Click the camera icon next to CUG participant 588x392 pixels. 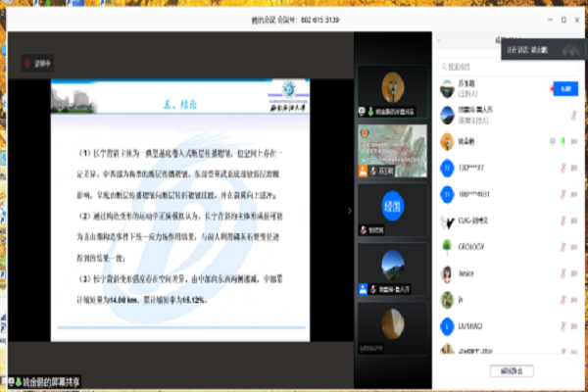(574, 220)
